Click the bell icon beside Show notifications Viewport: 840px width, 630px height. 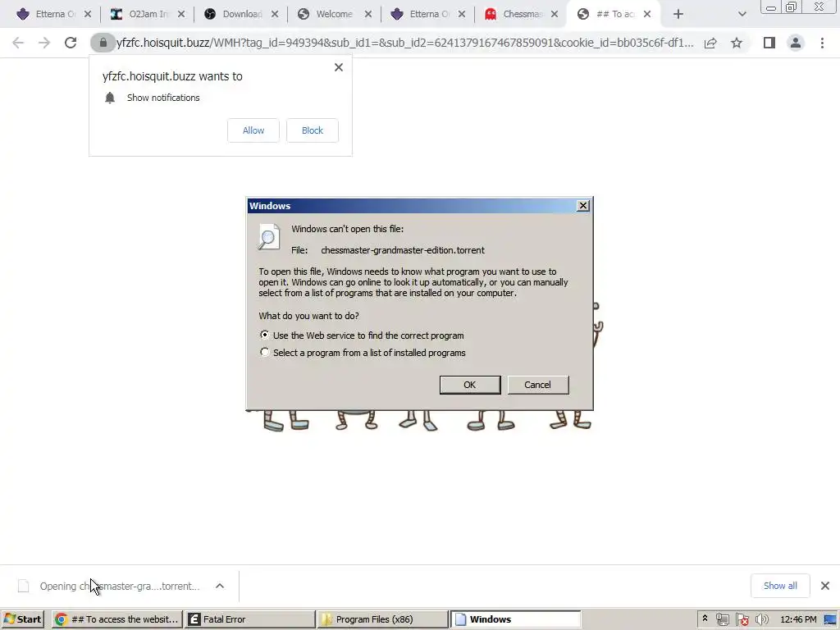point(110,98)
